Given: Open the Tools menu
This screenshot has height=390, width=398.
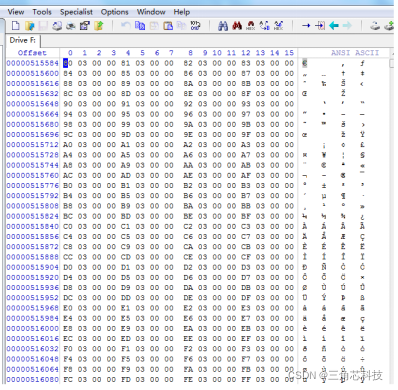Looking at the screenshot, I should [x=42, y=12].
